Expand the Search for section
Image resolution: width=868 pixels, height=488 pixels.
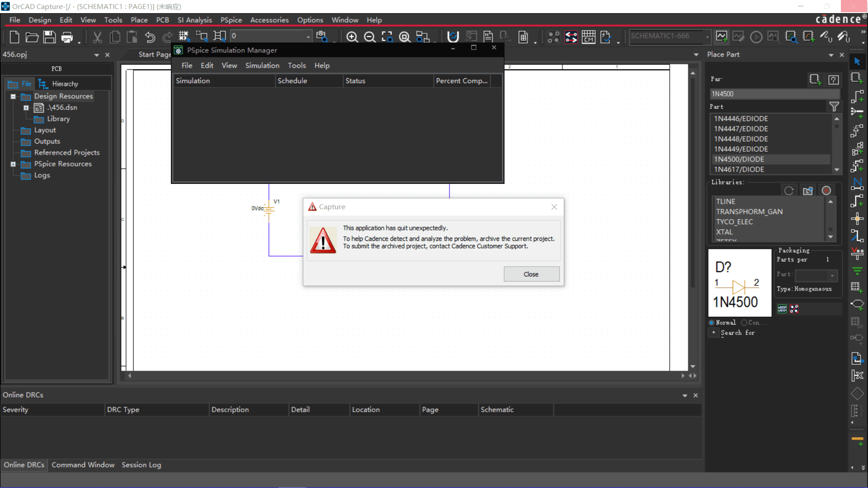click(x=714, y=333)
